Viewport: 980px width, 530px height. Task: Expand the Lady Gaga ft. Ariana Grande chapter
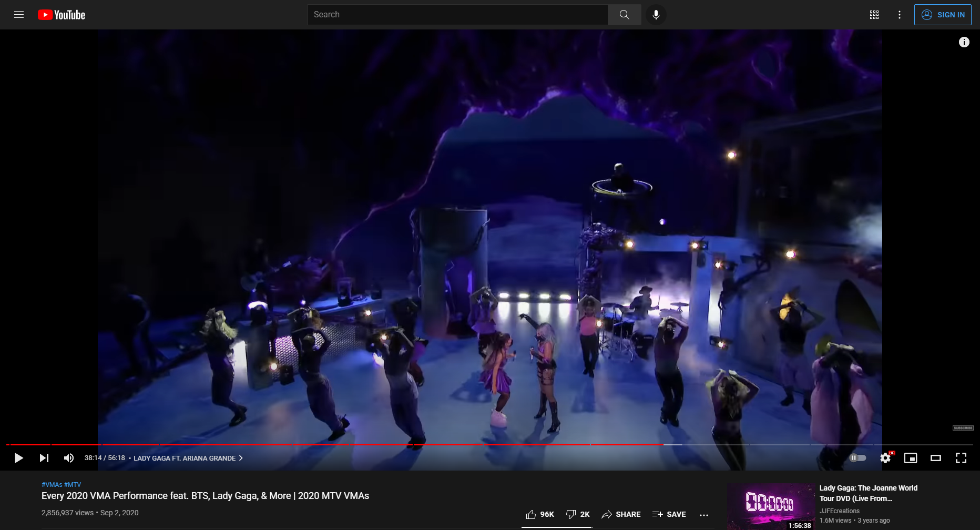click(188, 458)
